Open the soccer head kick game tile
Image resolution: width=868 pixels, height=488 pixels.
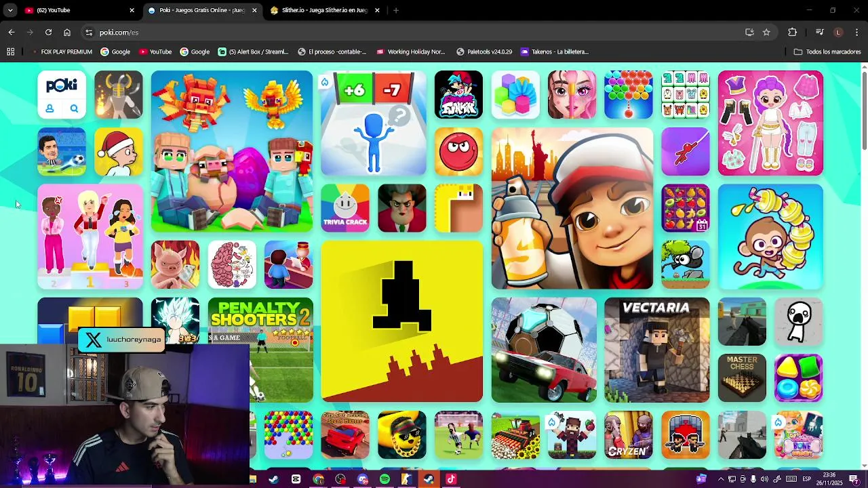click(x=62, y=151)
